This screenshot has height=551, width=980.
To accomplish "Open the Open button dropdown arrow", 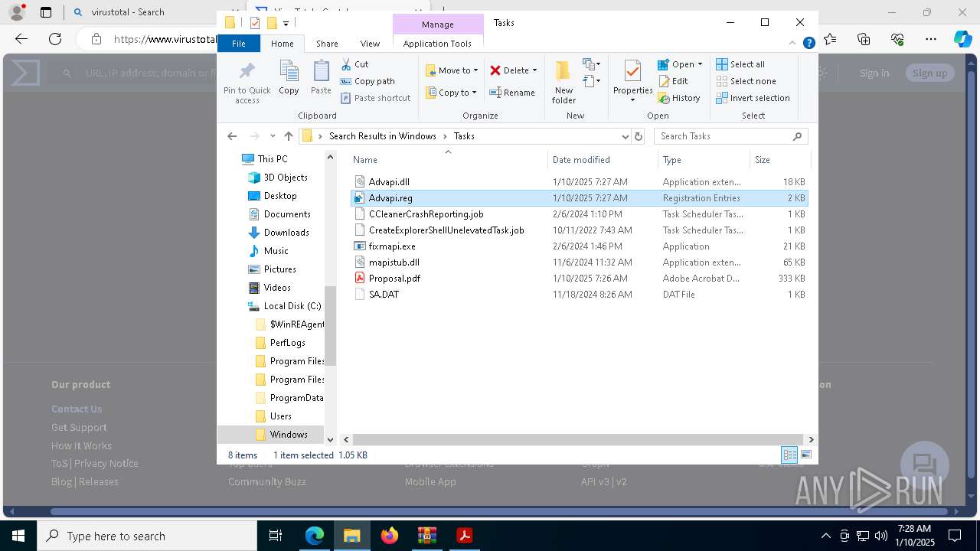I will pyautogui.click(x=700, y=64).
